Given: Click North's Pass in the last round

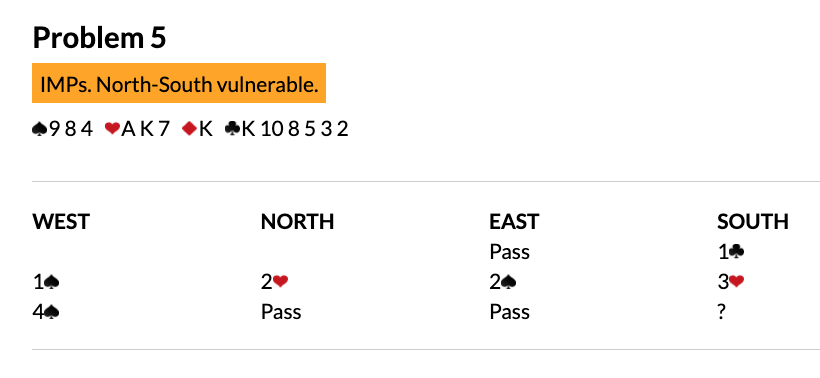Looking at the screenshot, I should coord(281,313).
